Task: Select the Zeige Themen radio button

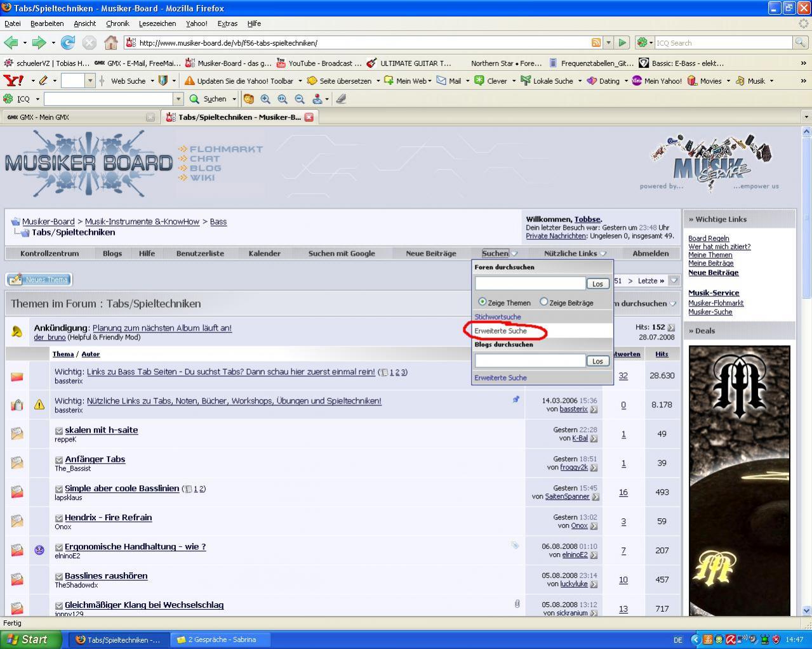Action: (x=482, y=302)
